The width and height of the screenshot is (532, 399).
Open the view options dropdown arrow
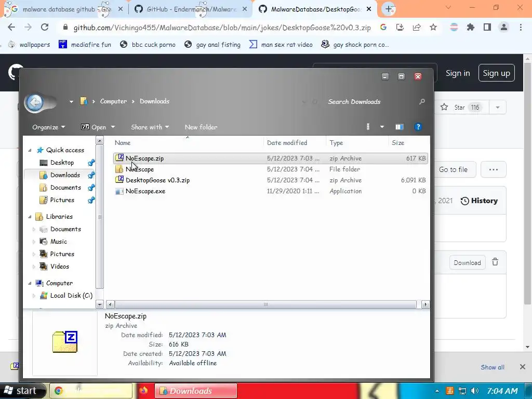(382, 127)
